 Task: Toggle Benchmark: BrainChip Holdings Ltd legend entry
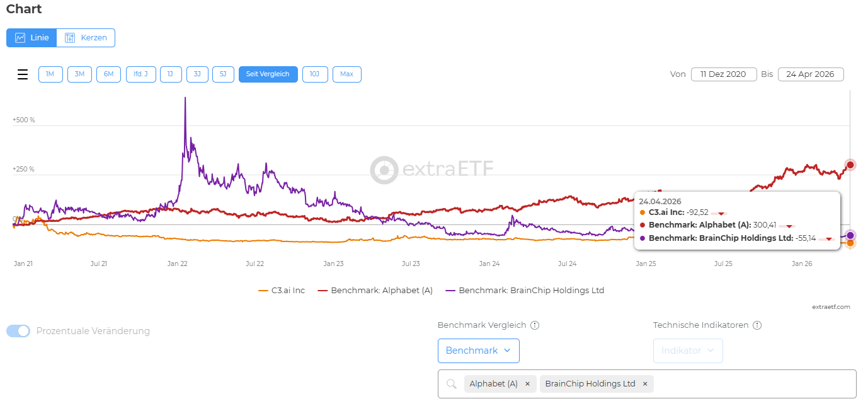[x=524, y=291]
